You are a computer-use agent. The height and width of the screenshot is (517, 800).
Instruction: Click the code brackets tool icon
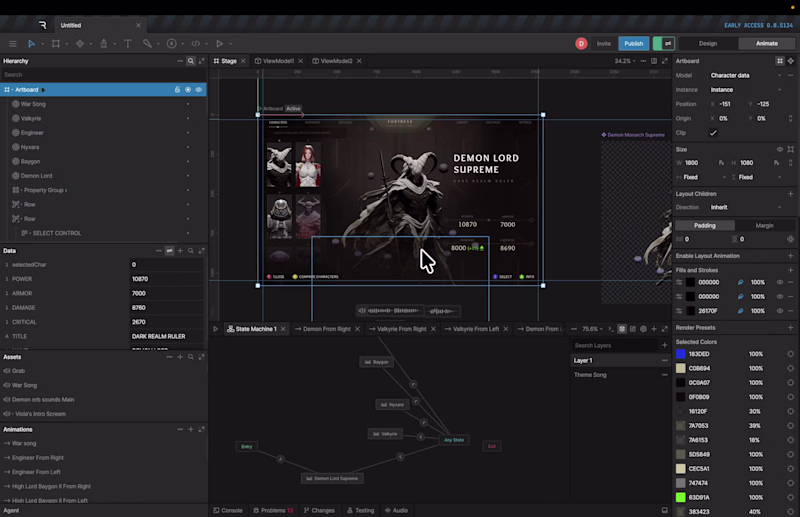(195, 43)
